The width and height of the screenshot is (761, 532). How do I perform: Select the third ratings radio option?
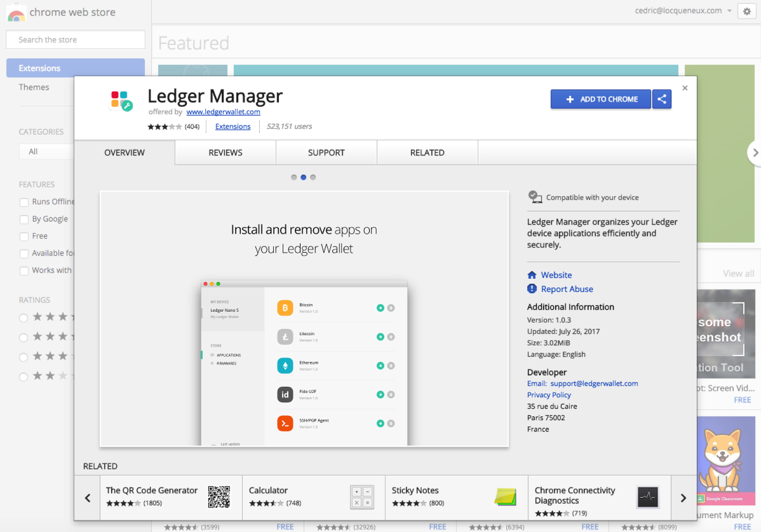coord(24,357)
